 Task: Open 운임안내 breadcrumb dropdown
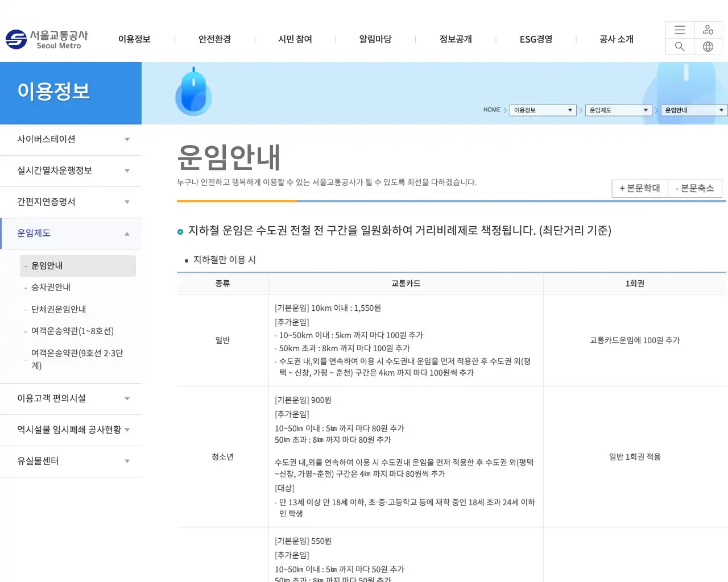[x=694, y=110]
